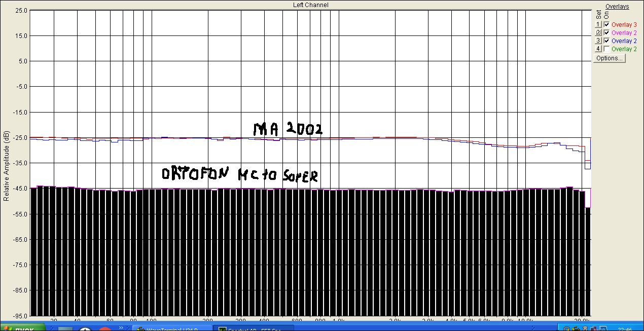The width and height of the screenshot is (644, 331).
Task: Click the Set 2 overlay button
Action: [x=598, y=32]
